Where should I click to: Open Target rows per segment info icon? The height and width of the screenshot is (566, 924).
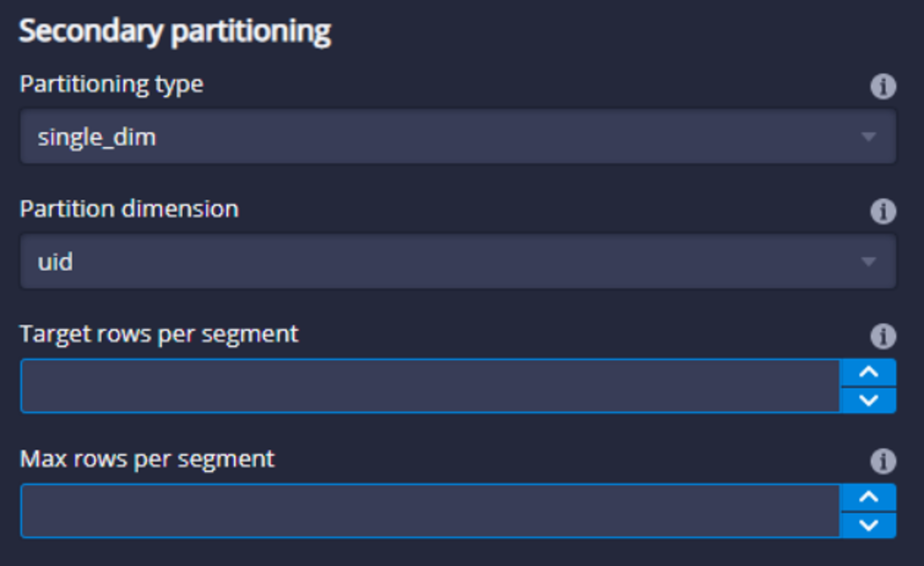[x=883, y=336]
